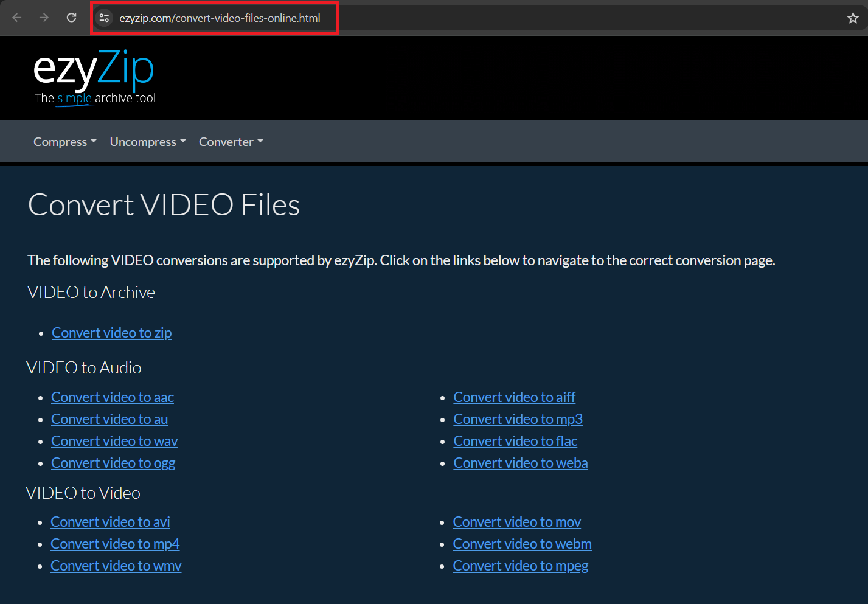Click the ezyZip logo
868x604 pixels.
[94, 77]
